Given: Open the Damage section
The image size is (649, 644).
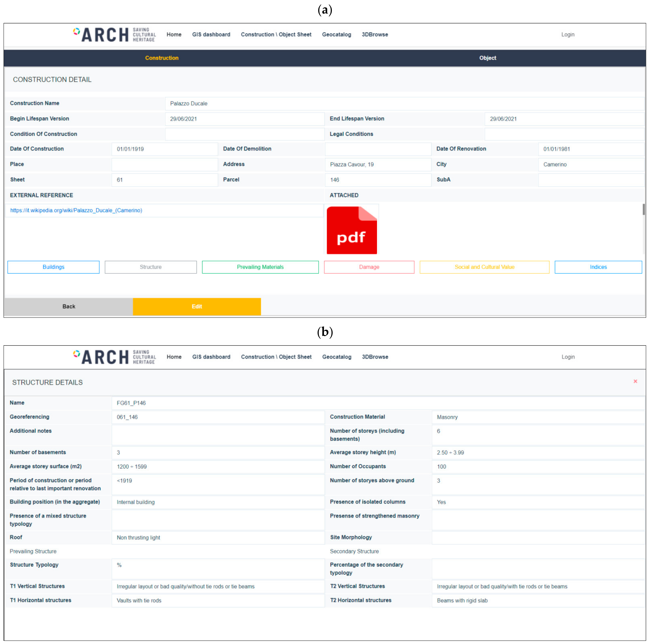Looking at the screenshot, I should [x=369, y=267].
